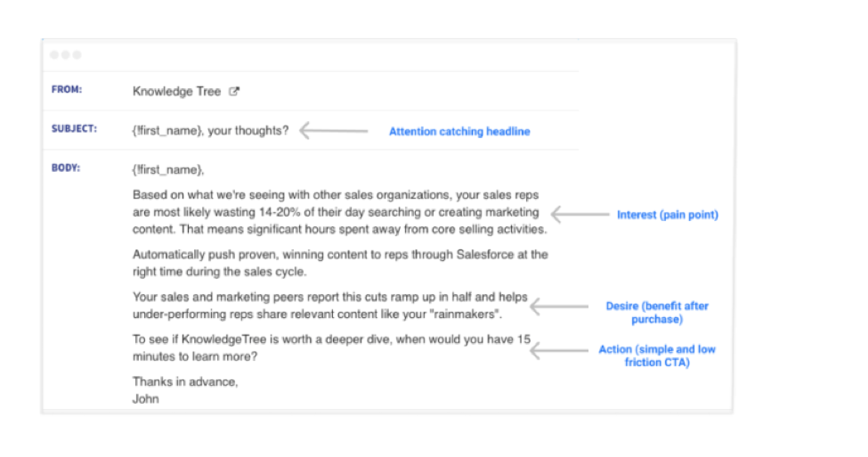
Task: Click the middle gray window dot
Action: 66,55
